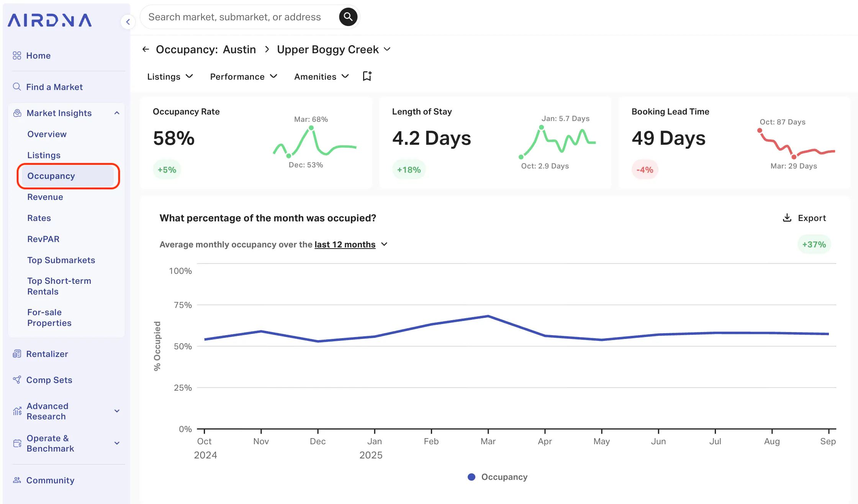The image size is (858, 504).
Task: Open the Rates page
Action: tap(39, 218)
